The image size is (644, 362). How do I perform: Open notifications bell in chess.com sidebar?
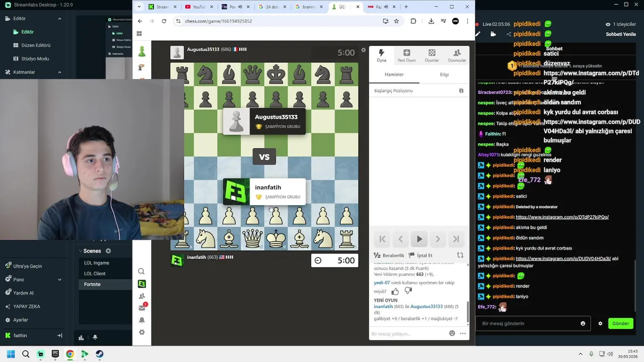tap(142, 320)
